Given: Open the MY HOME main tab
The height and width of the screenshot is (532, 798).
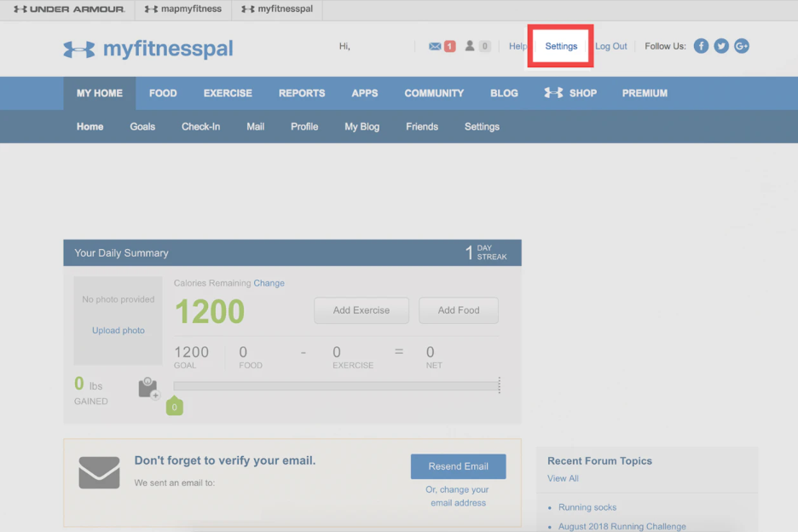Looking at the screenshot, I should tap(99, 93).
